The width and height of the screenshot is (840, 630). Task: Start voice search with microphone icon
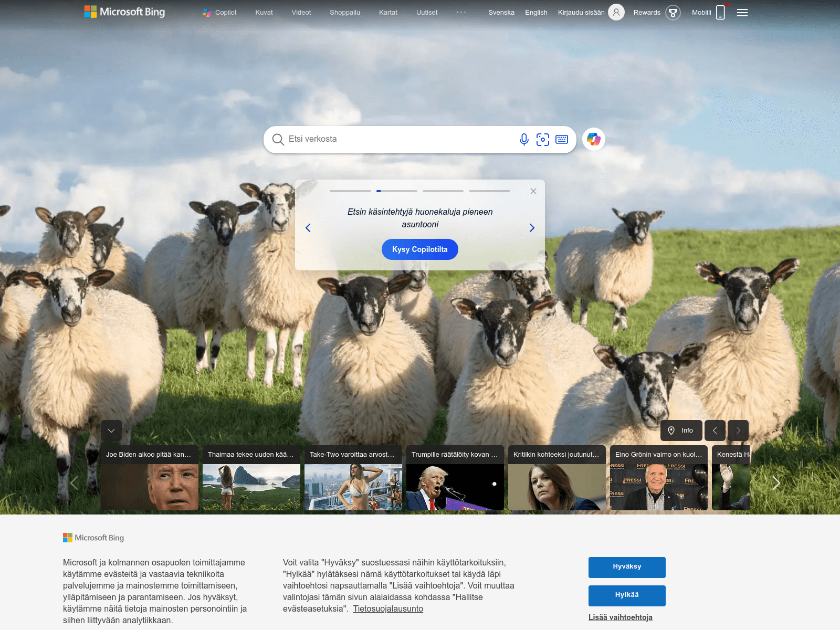[524, 139]
